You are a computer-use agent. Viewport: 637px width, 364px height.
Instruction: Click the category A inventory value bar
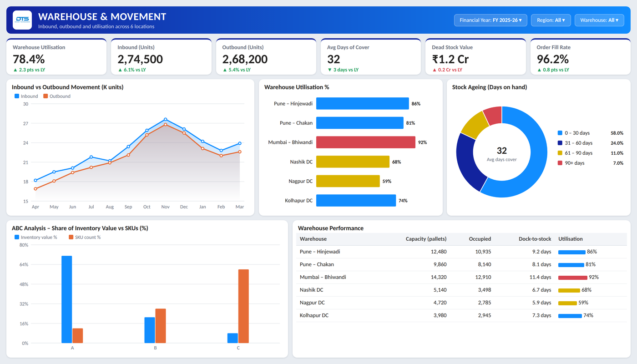click(x=67, y=299)
